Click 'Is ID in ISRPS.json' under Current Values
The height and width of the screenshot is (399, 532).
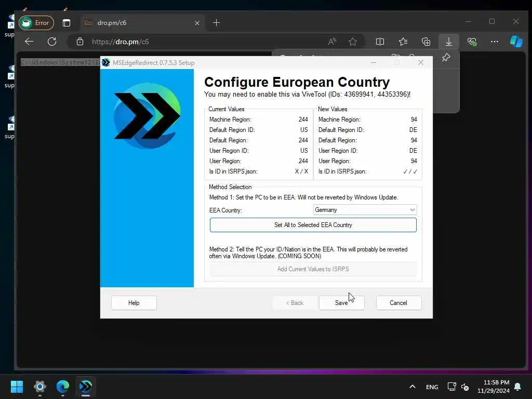click(x=233, y=171)
